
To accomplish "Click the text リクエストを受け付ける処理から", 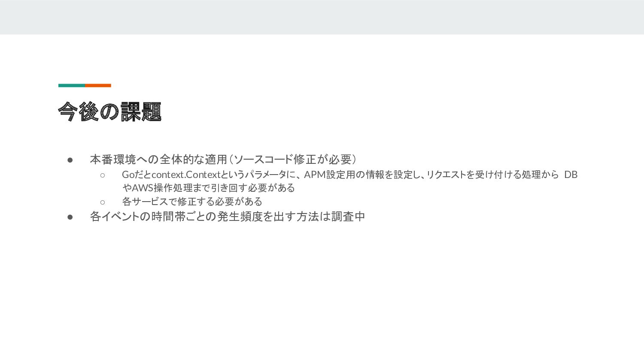I will [492, 175].
